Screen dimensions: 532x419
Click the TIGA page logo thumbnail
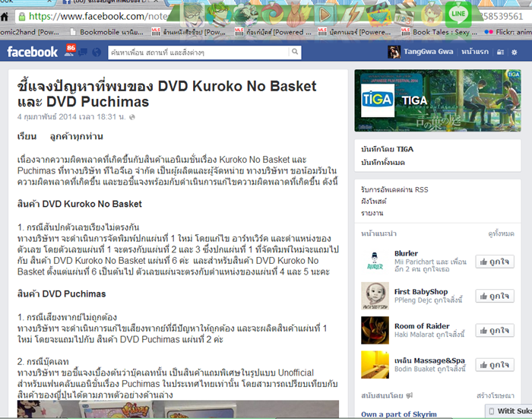(x=378, y=100)
